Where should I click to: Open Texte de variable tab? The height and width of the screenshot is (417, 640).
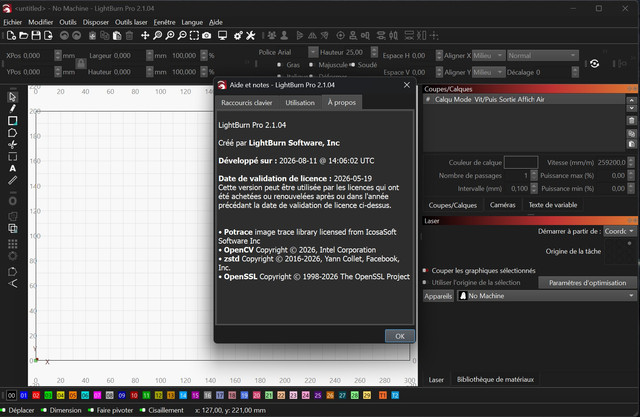click(553, 205)
